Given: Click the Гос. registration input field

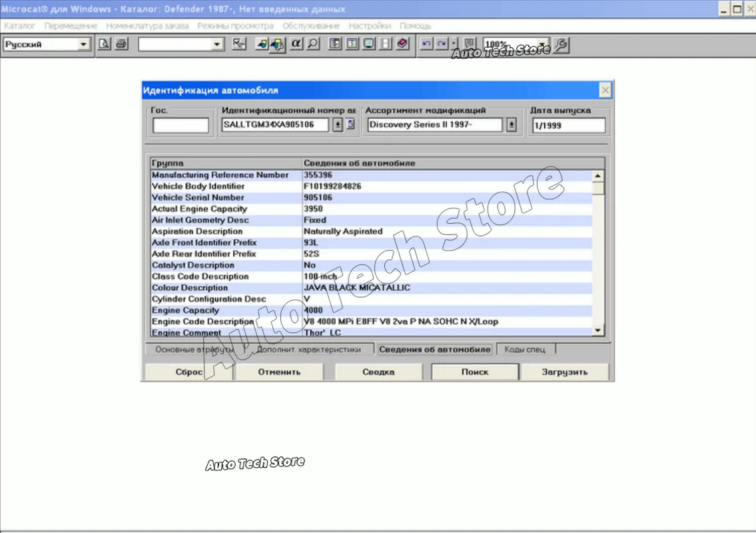Looking at the screenshot, I should tap(181, 125).
